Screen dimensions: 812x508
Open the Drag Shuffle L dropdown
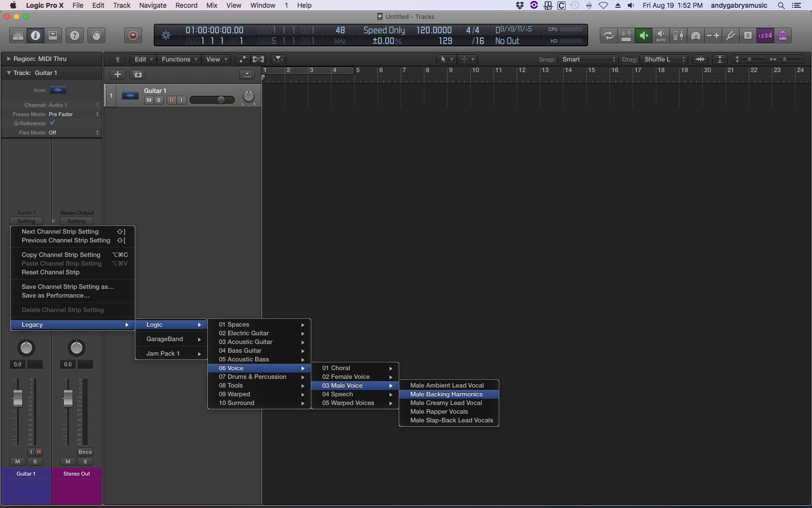[664, 59]
